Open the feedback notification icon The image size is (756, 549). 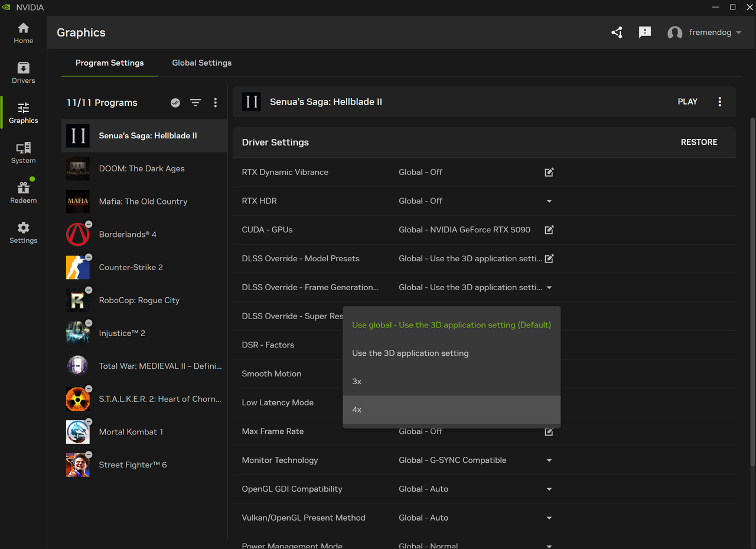(645, 33)
